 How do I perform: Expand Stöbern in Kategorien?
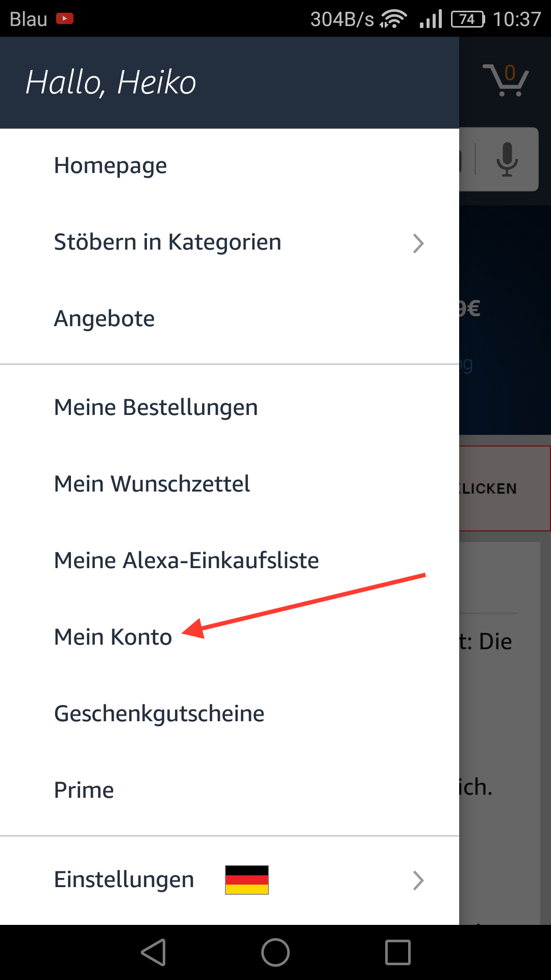tap(167, 242)
